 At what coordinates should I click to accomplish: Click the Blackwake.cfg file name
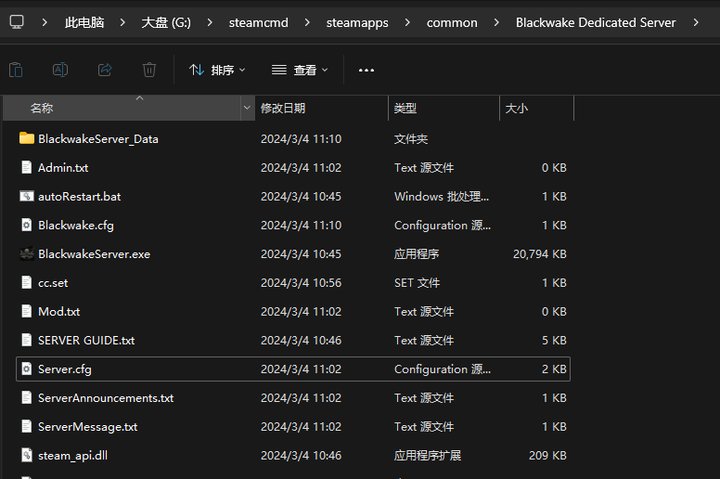click(76, 225)
